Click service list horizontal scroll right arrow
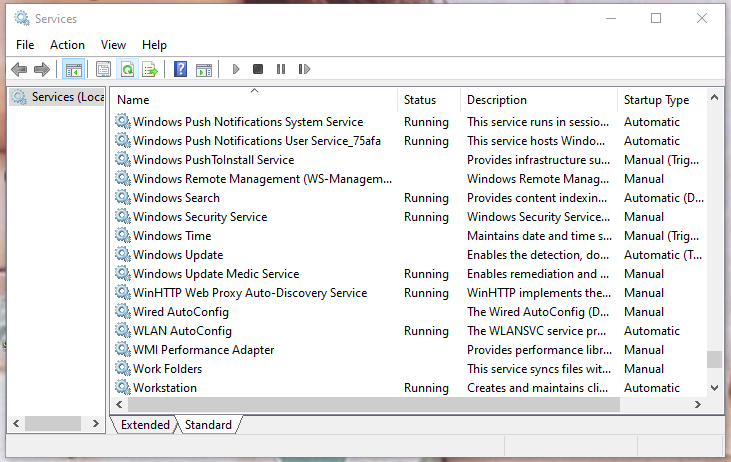The height and width of the screenshot is (462, 731). pos(697,404)
